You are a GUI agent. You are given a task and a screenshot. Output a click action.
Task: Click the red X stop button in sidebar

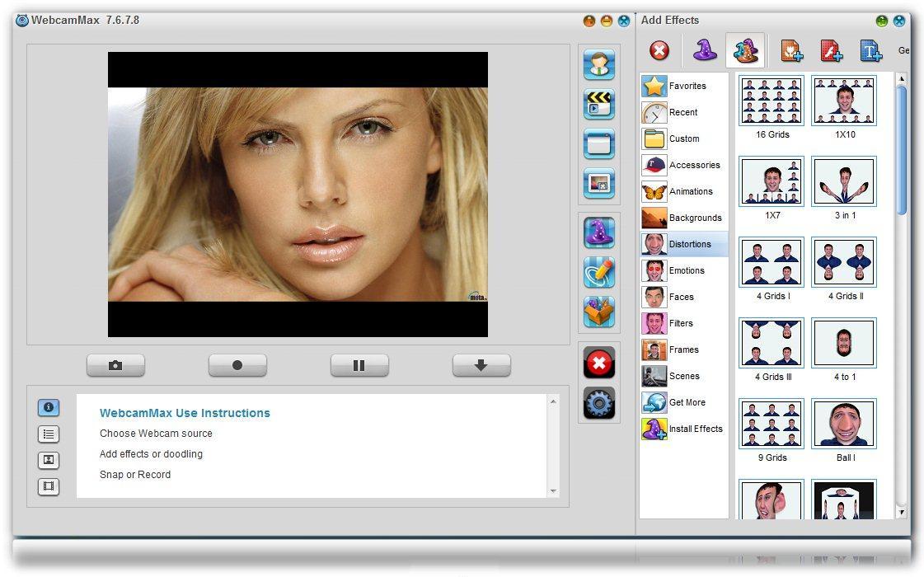598,363
